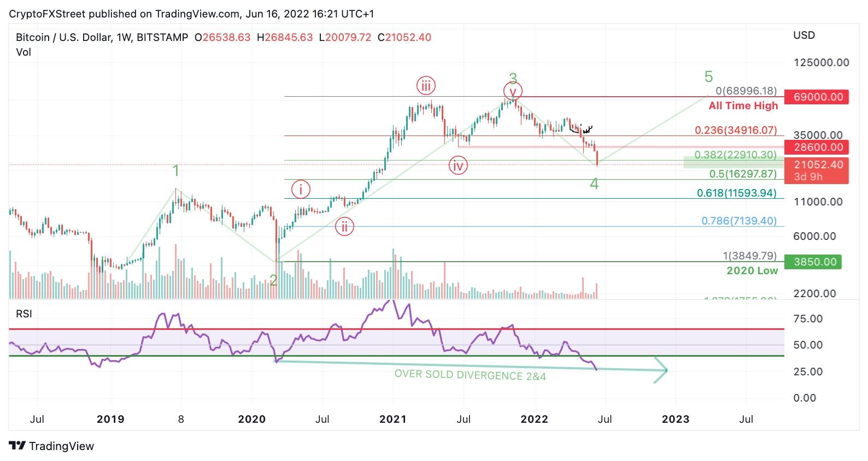Click the green 3850.00 price tag

coord(813,262)
